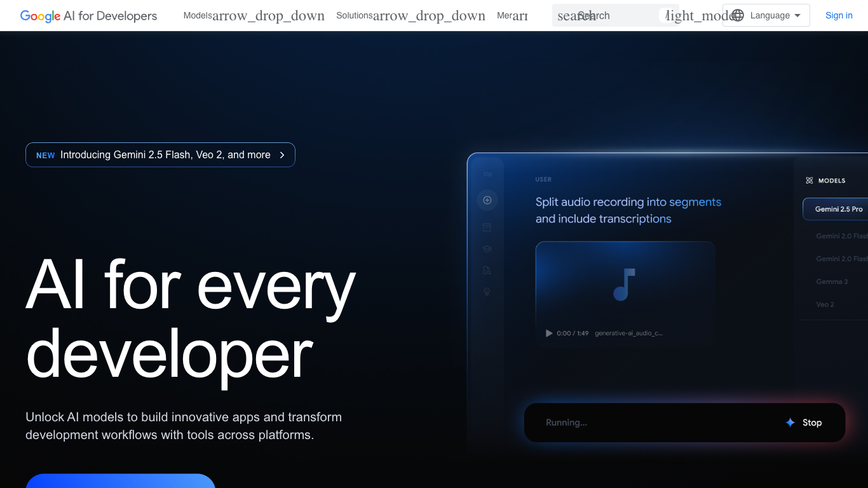Click the document search icon in demo sidebar
The image size is (868, 488).
(x=487, y=271)
